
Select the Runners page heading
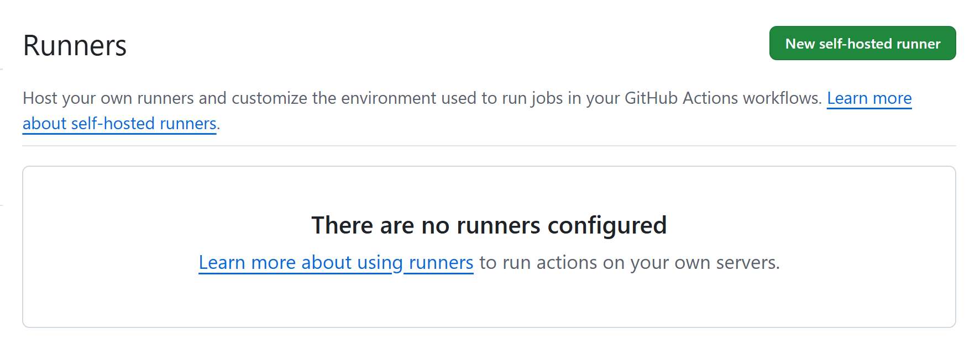point(75,45)
